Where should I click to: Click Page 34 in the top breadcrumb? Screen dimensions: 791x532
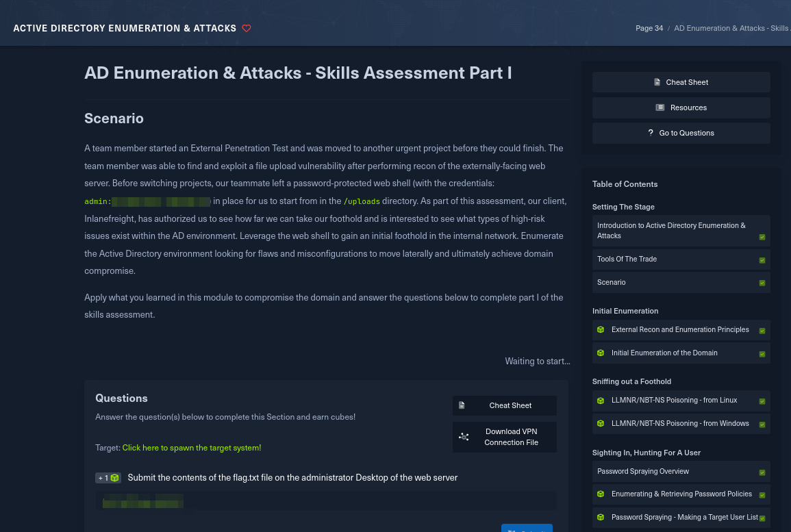tap(648, 28)
